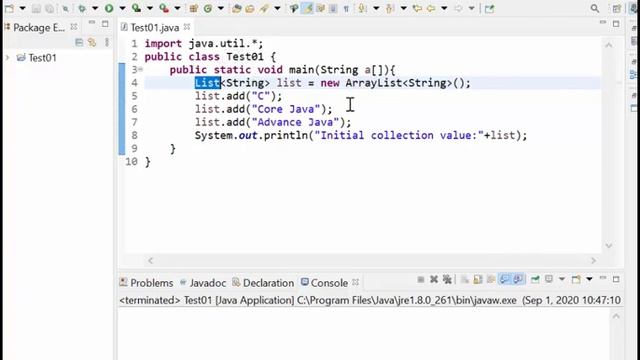Collapse main method fold marker on line 3
Screen dimensions: 640x360
[x=140, y=69]
